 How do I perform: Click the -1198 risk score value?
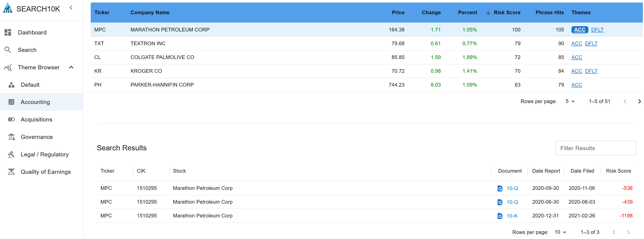coord(626,216)
